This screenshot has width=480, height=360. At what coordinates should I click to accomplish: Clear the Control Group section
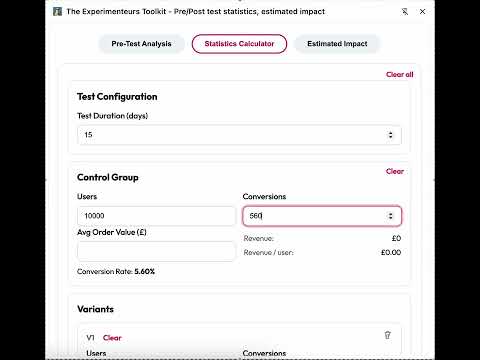pyautogui.click(x=395, y=171)
